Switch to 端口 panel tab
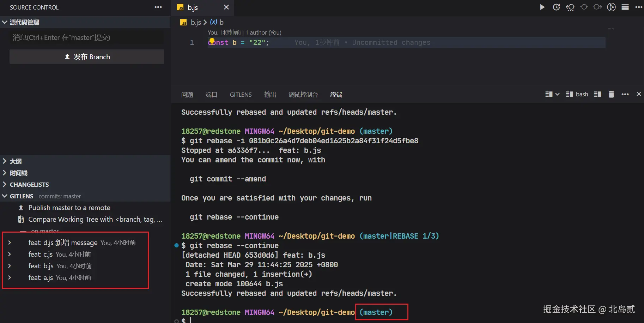644x323 pixels. [x=211, y=95]
